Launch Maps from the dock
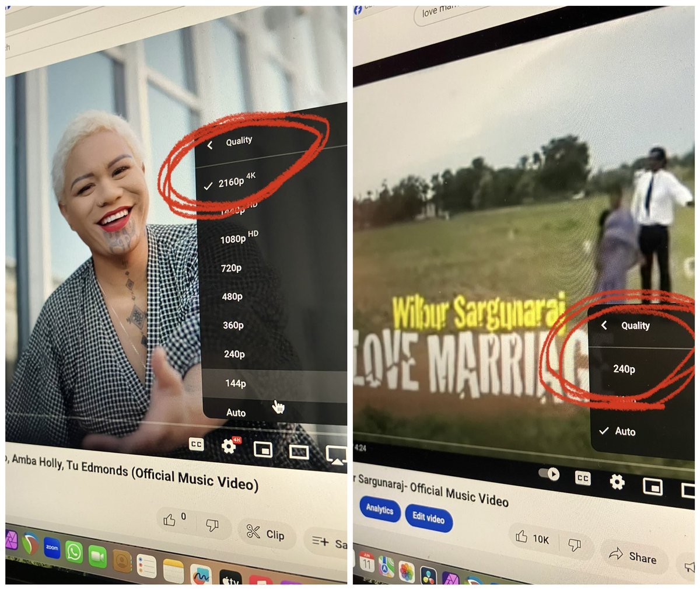Image resolution: width=700 pixels, height=593 pixels. click(386, 566)
